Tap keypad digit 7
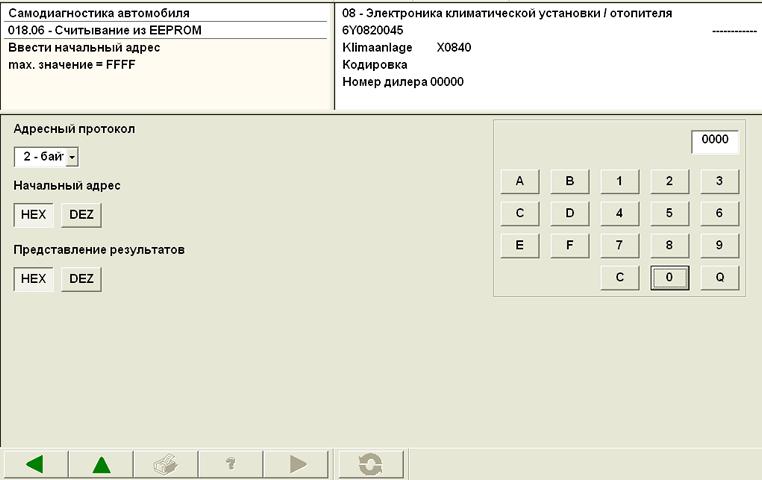 click(x=620, y=245)
